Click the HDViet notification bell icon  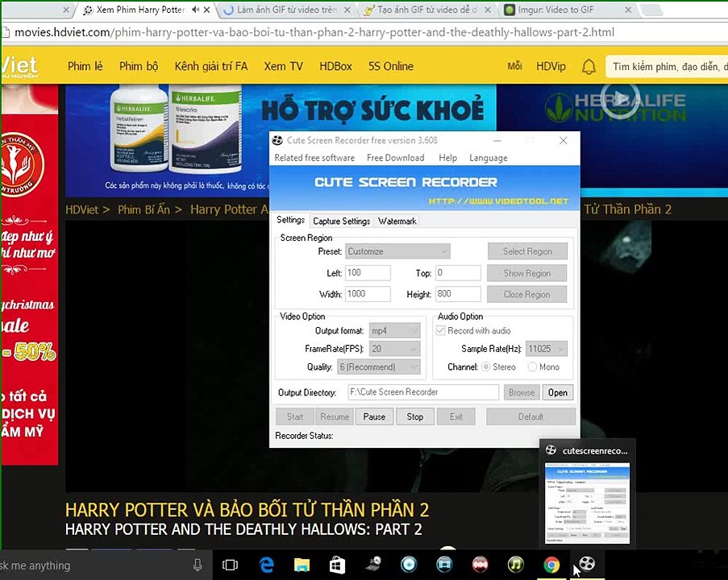tap(589, 66)
